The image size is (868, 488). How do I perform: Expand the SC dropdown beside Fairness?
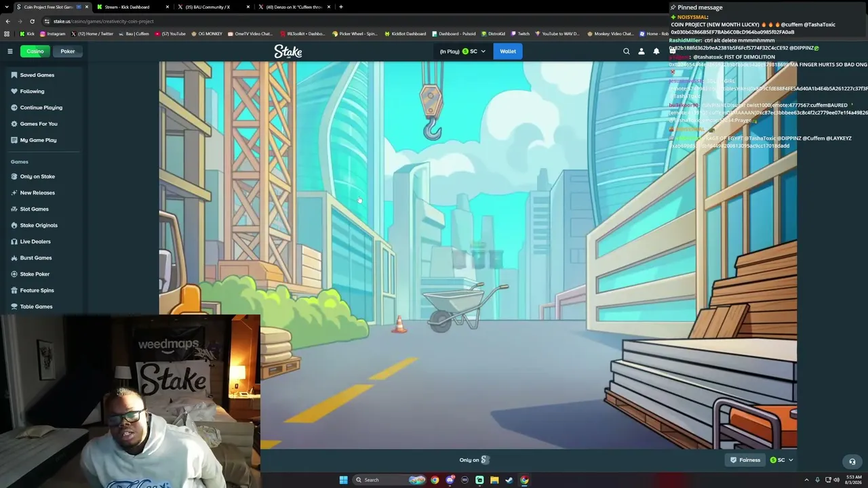[x=781, y=460]
